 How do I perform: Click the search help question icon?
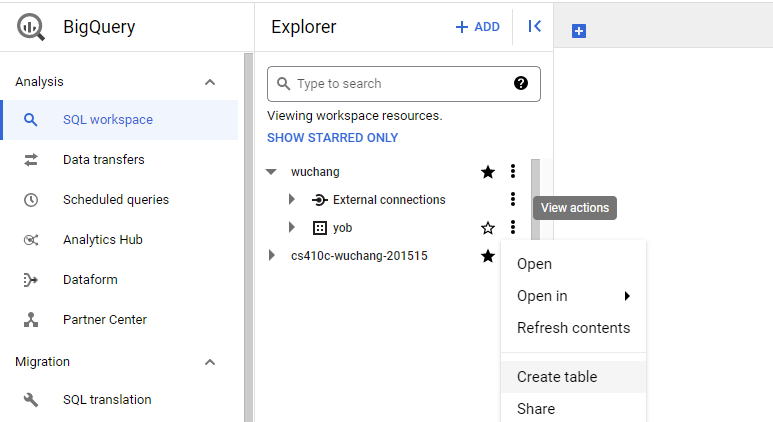pos(521,83)
